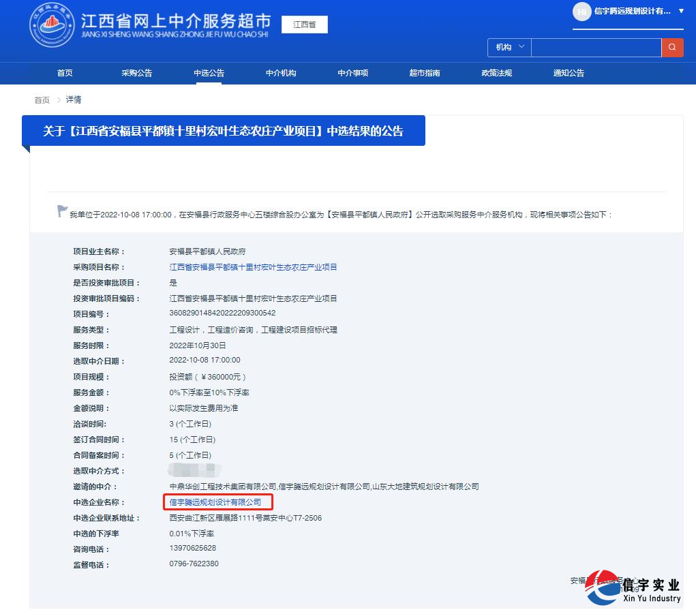Click the winning company link 信宇腾远规划设计有限公司
696x616 pixels.
pyautogui.click(x=215, y=502)
